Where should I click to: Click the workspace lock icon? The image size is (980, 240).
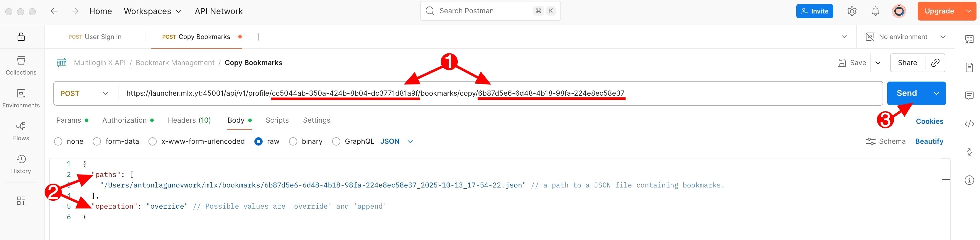(21, 36)
